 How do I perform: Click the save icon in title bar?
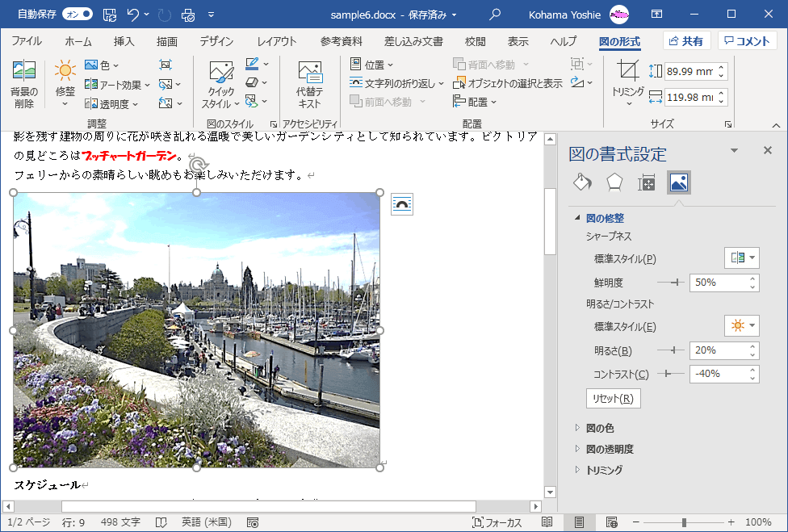tap(110, 15)
